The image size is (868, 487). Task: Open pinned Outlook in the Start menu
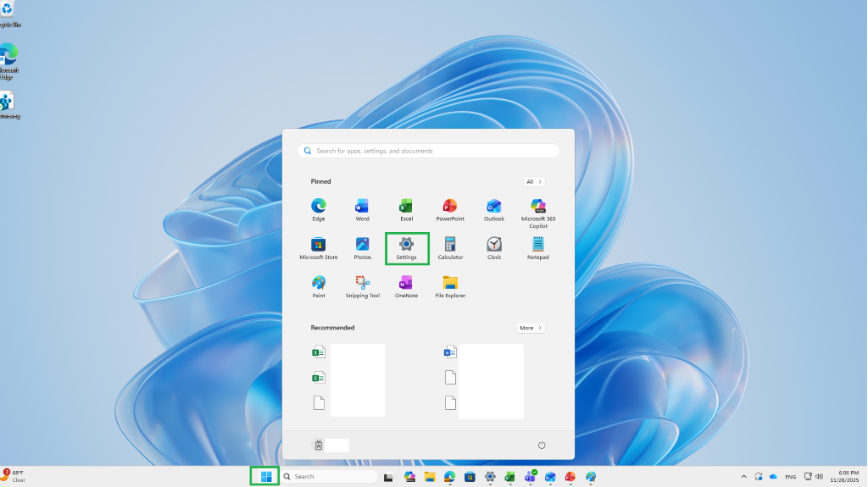tap(494, 210)
